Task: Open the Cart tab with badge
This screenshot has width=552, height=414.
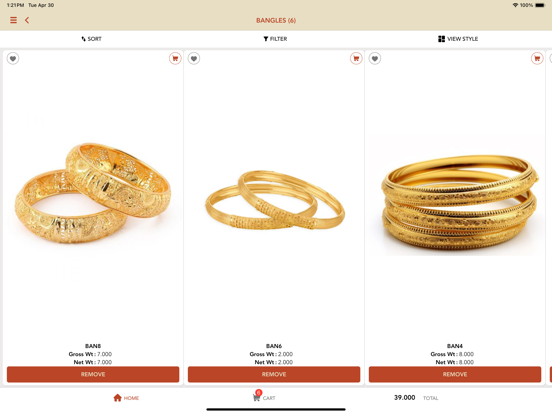Action: [264, 396]
